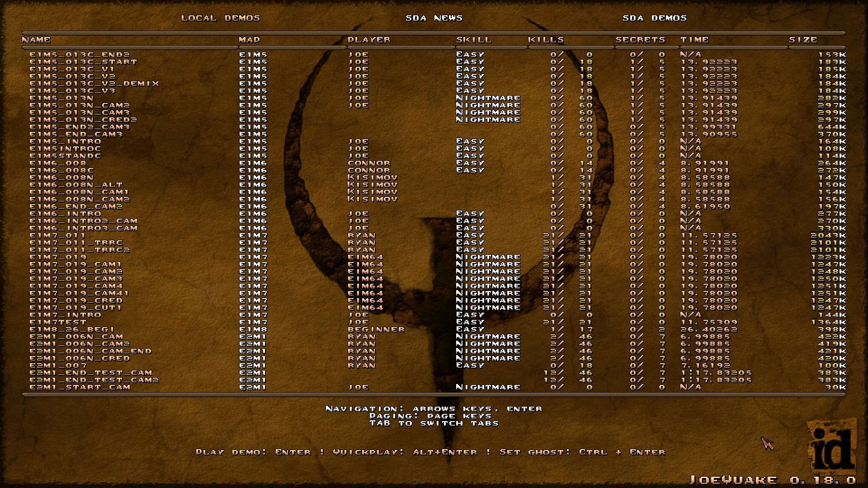The height and width of the screenshot is (488, 868).
Task: Click the 1:17.83205 time of E2M1_END_TEST_CAM
Action: [x=716, y=373]
